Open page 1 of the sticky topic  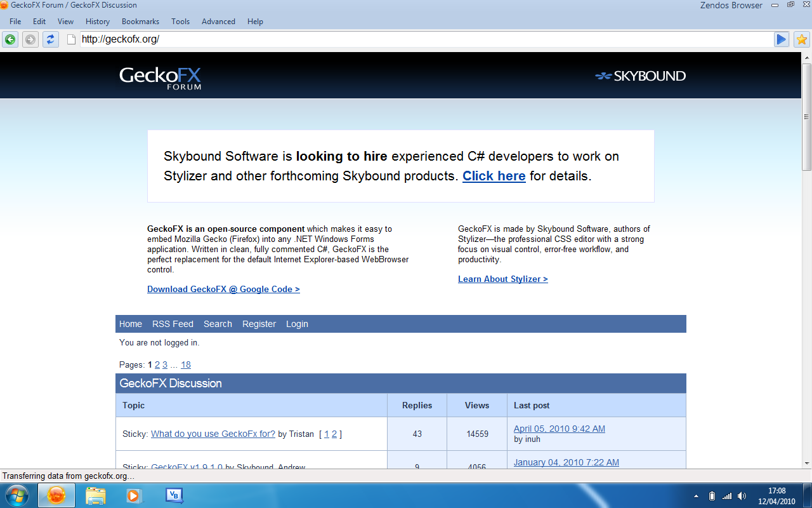[x=327, y=434]
